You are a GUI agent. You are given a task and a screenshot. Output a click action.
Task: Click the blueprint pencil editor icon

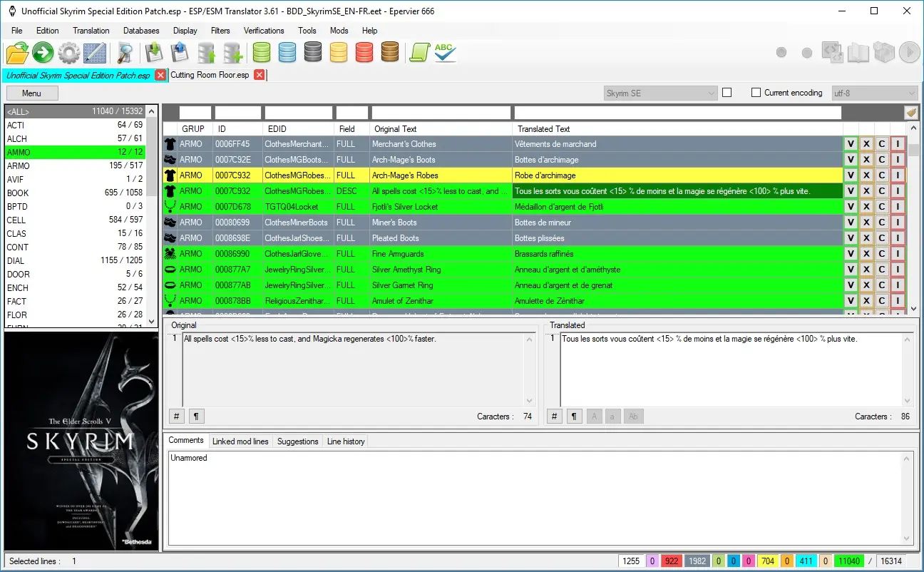click(95, 53)
